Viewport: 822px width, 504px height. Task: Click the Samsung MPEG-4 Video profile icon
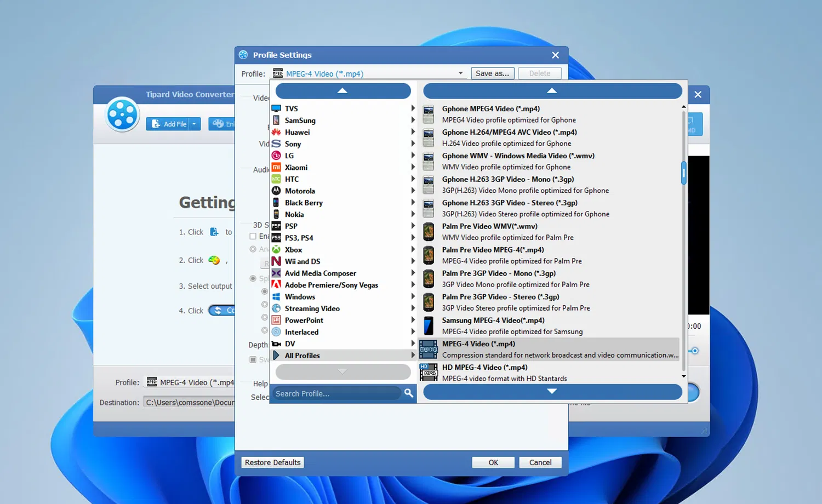click(429, 325)
